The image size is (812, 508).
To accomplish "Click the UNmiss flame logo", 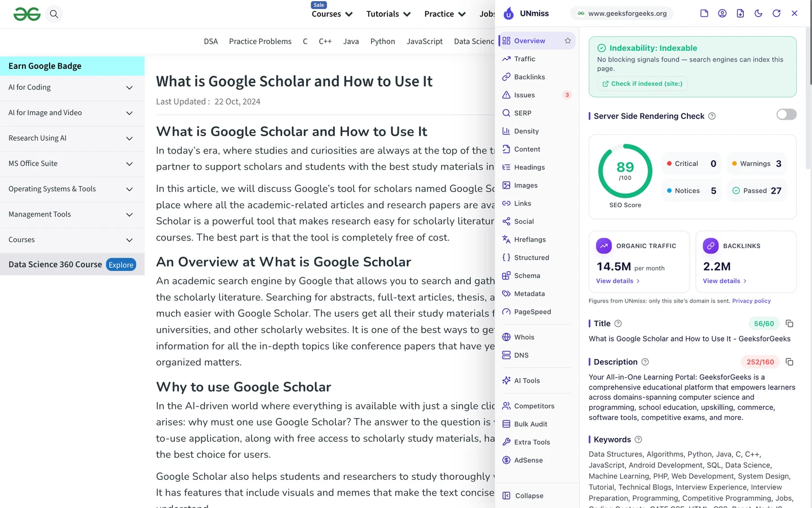I will pyautogui.click(x=509, y=14).
